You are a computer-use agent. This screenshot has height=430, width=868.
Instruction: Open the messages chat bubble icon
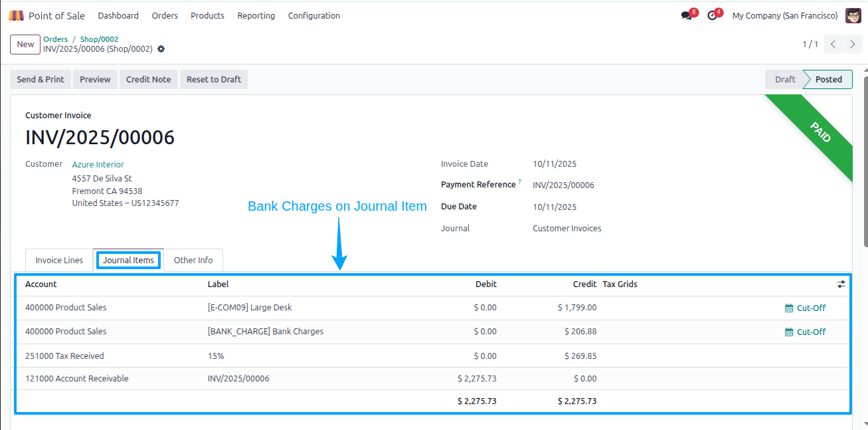point(686,15)
